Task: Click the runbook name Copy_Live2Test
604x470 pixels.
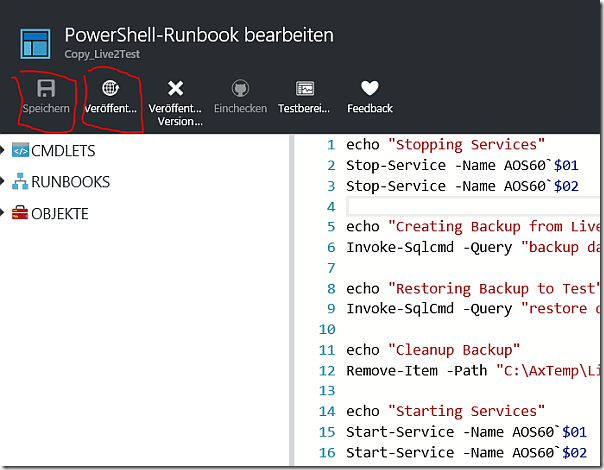Action: [x=102, y=54]
